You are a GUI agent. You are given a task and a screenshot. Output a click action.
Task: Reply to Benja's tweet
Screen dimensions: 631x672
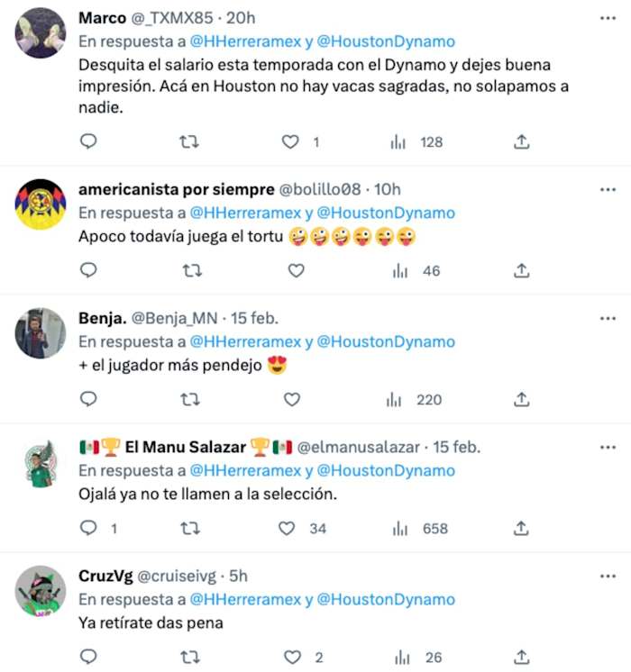click(x=88, y=399)
